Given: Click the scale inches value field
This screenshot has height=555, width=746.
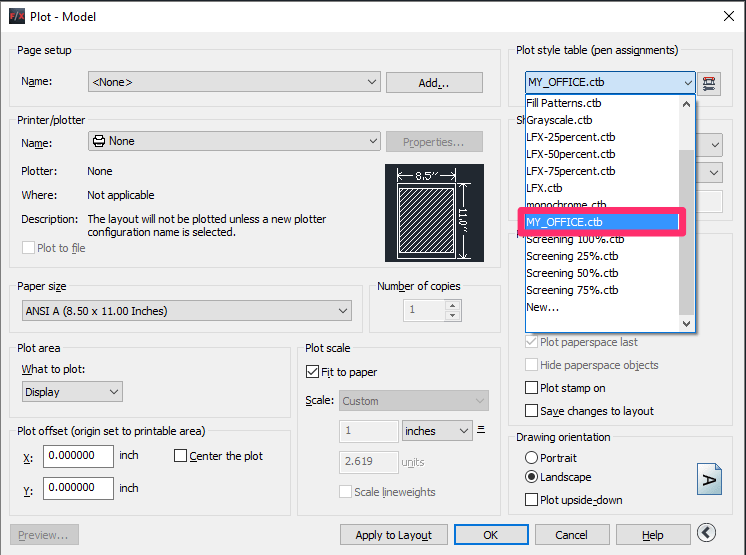Looking at the screenshot, I should point(368,431).
